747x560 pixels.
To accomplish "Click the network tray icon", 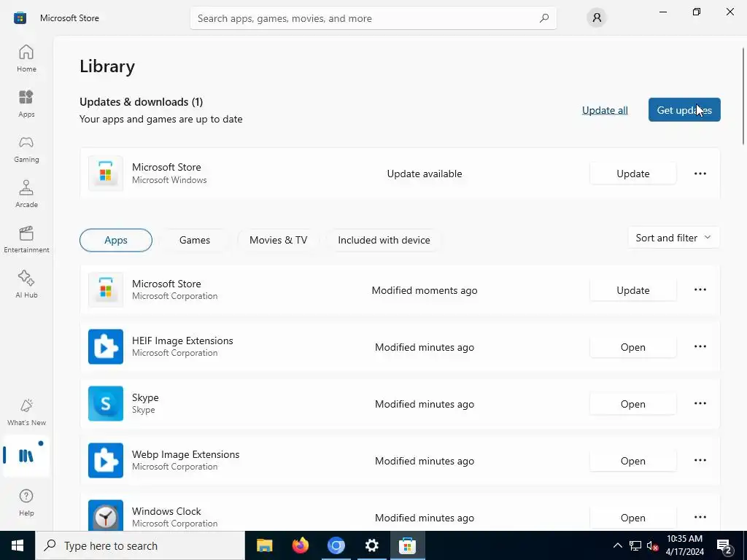I will pos(635,545).
